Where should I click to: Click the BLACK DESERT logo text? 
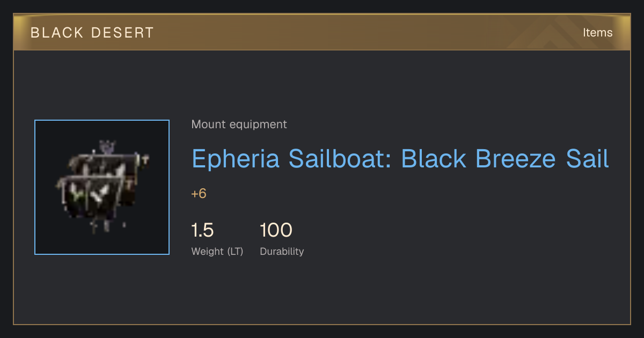point(92,33)
